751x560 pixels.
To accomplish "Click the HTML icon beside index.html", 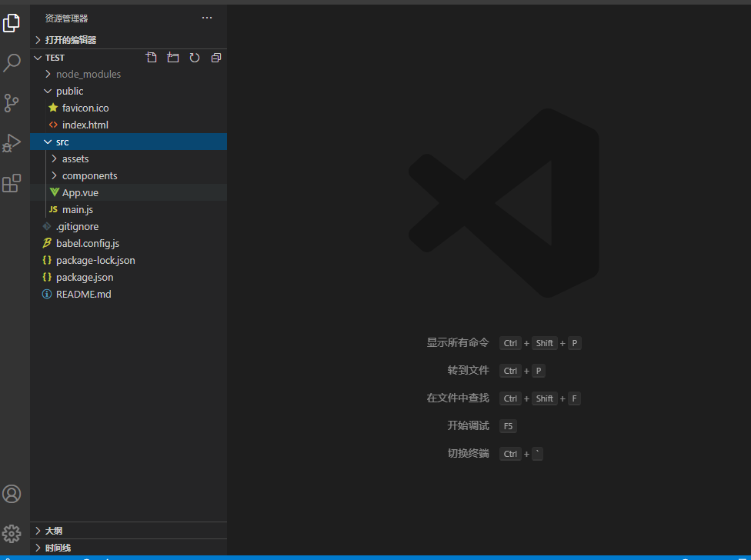I will click(53, 125).
